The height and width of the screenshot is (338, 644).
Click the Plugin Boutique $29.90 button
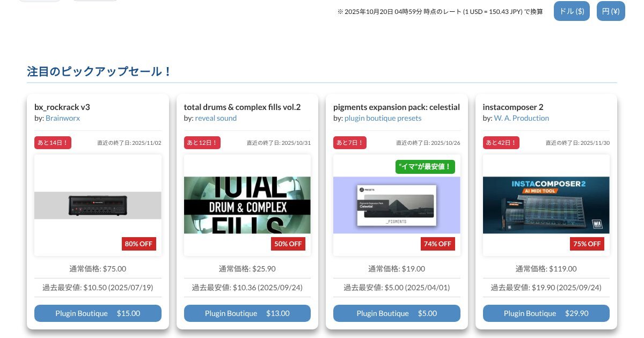point(546,313)
